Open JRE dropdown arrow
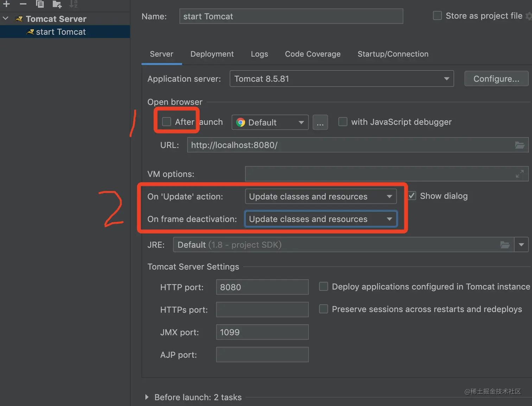 (x=521, y=245)
